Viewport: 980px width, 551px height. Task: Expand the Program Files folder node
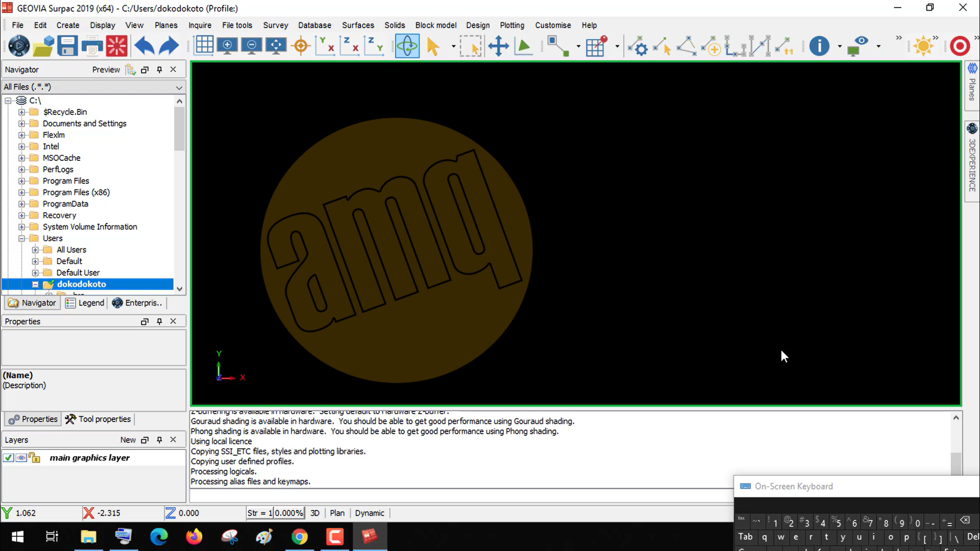click(21, 181)
